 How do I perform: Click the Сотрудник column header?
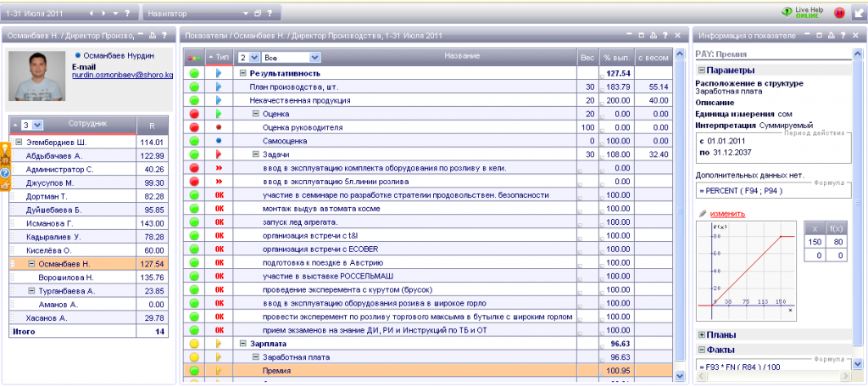pos(87,124)
